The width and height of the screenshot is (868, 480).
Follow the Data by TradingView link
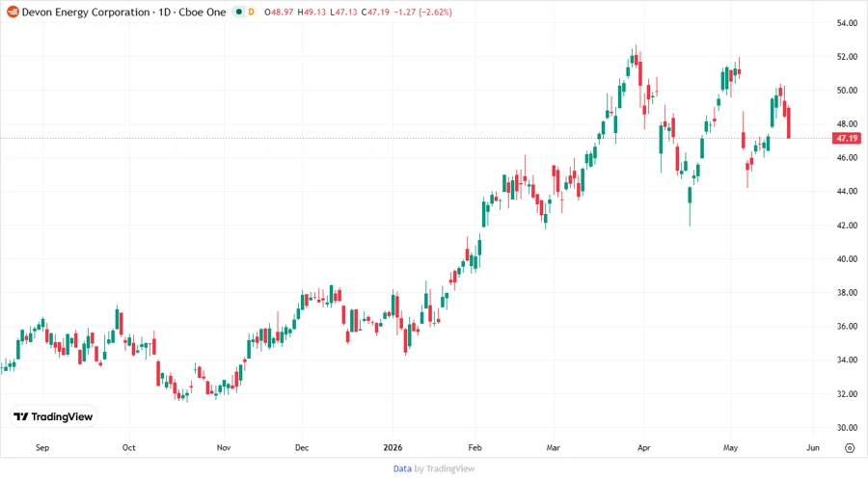tap(433, 469)
